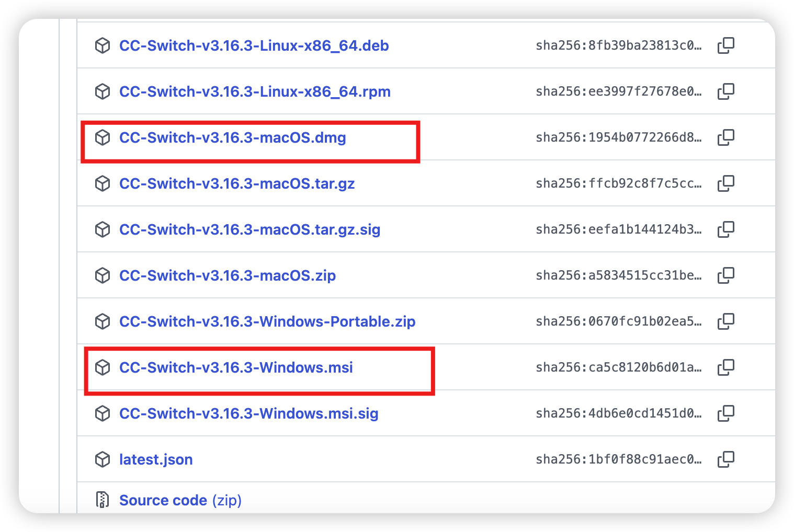The image size is (794, 532).
Task: Copy the sha256 hash for latest.json
Action: tap(726, 459)
